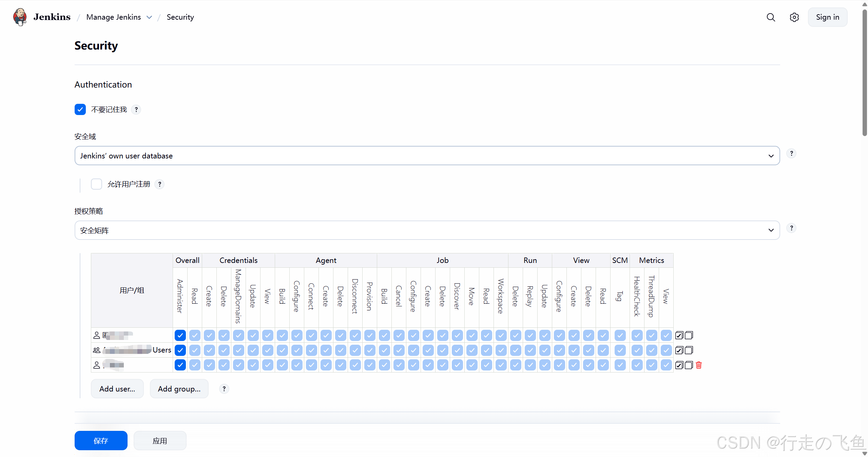Open the 授权策略 安全矩阵 dropdown

(x=427, y=230)
